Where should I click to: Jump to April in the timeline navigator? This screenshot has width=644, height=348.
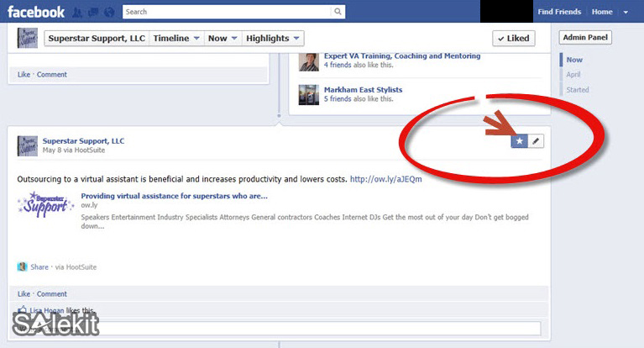point(573,75)
